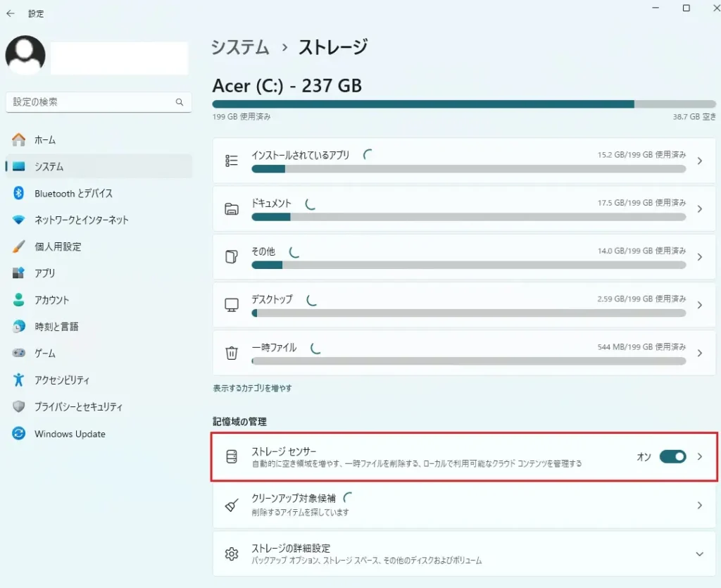The image size is (721, 588).
Task: Turn off the ストレージ センサー toggle
Action: tap(672, 456)
